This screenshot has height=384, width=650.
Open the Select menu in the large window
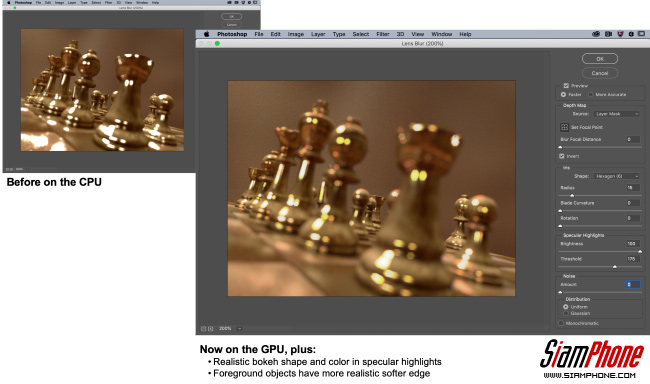click(361, 34)
